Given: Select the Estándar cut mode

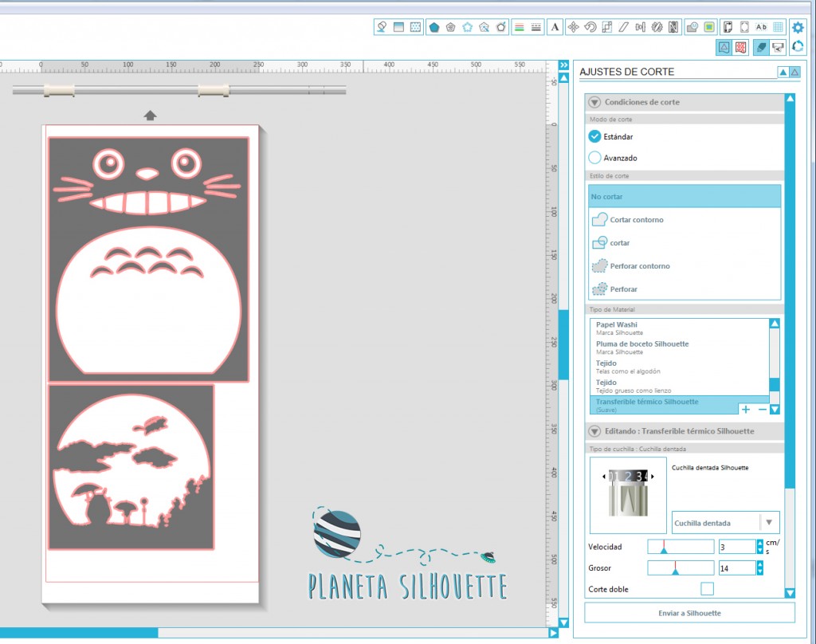Looking at the screenshot, I should [594, 136].
